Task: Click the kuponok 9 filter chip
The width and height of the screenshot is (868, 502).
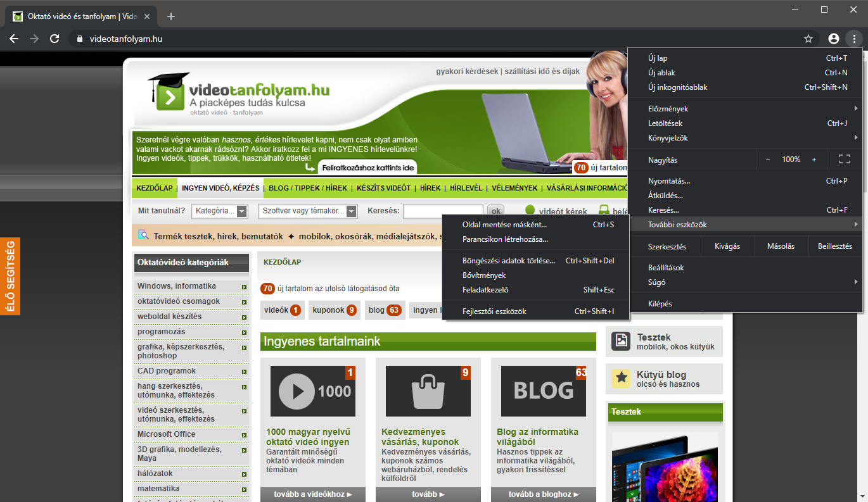Action: coord(335,310)
